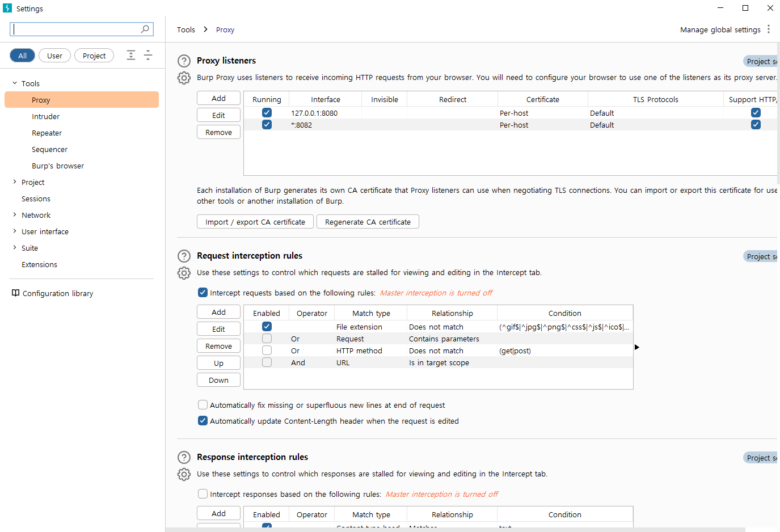This screenshot has height=532, width=780.
Task: Click the expand all sections icon
Action: pyautogui.click(x=131, y=55)
